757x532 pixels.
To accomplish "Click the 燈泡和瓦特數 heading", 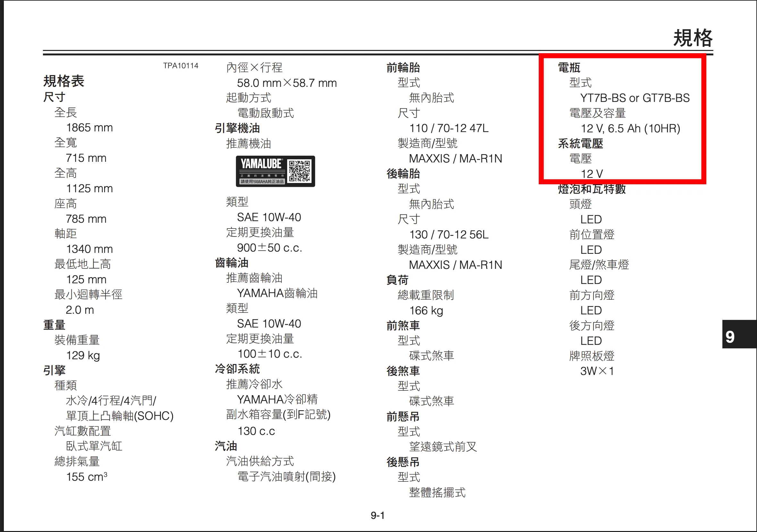I will (592, 189).
